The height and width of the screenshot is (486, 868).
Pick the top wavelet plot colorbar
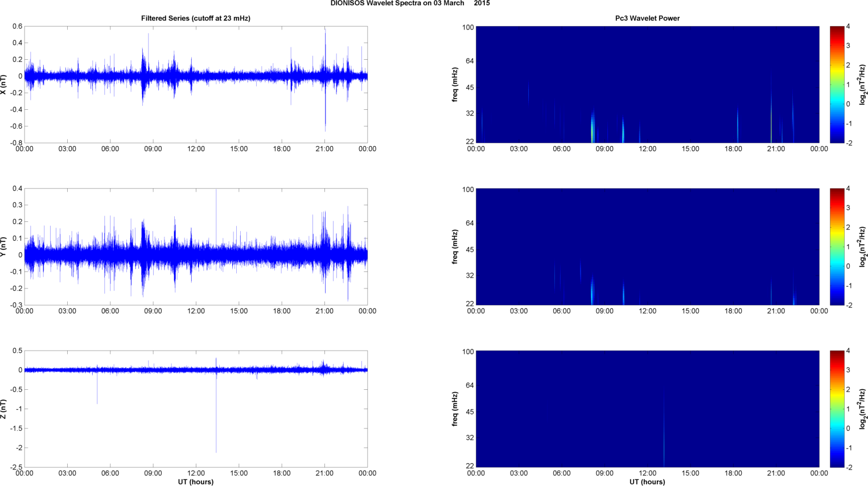(x=837, y=84)
